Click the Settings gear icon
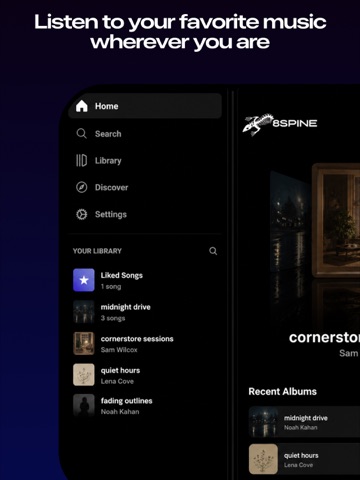 tap(82, 214)
